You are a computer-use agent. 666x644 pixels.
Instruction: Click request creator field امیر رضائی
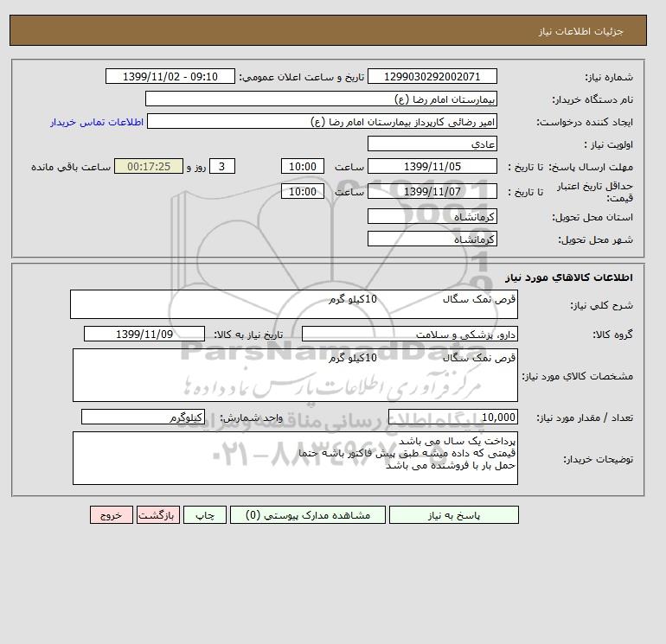322,122
